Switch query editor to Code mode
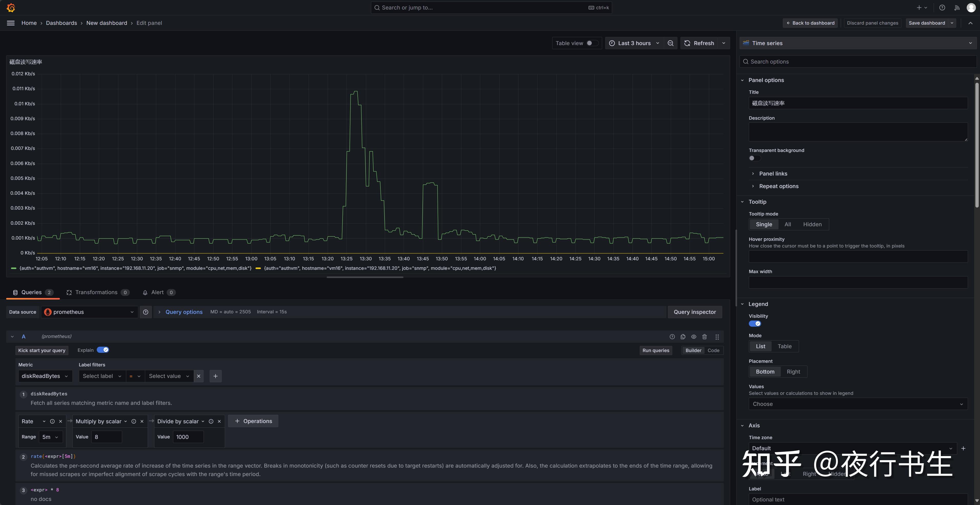 pyautogui.click(x=713, y=351)
